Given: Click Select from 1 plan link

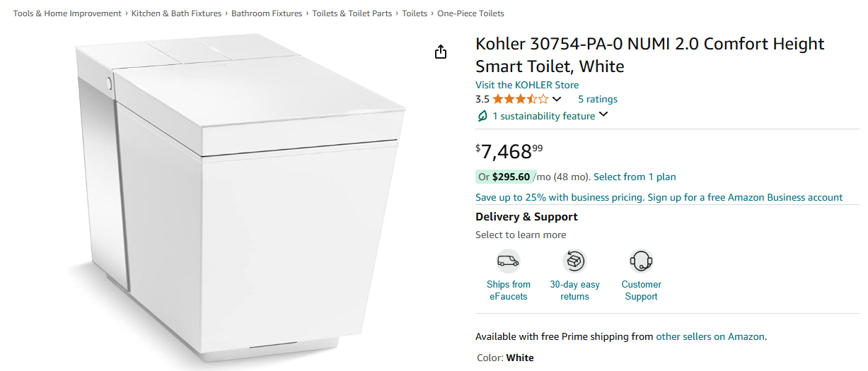Looking at the screenshot, I should click(x=635, y=177).
